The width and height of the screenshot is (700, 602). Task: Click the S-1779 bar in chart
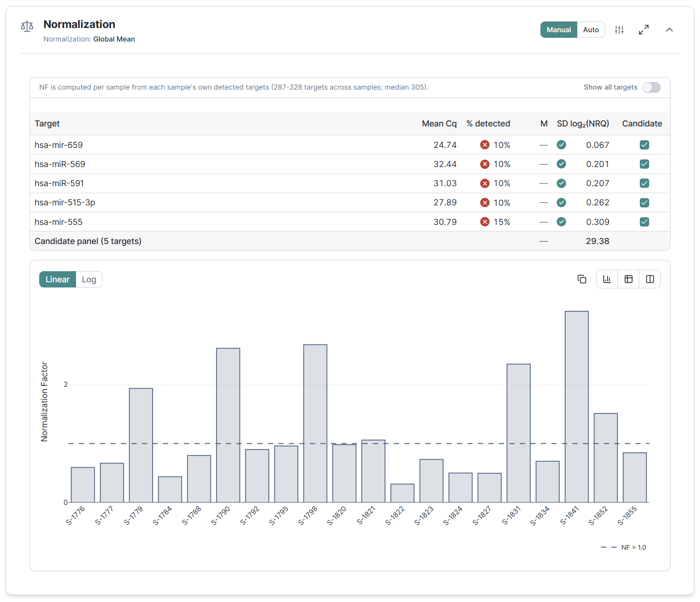point(141,445)
